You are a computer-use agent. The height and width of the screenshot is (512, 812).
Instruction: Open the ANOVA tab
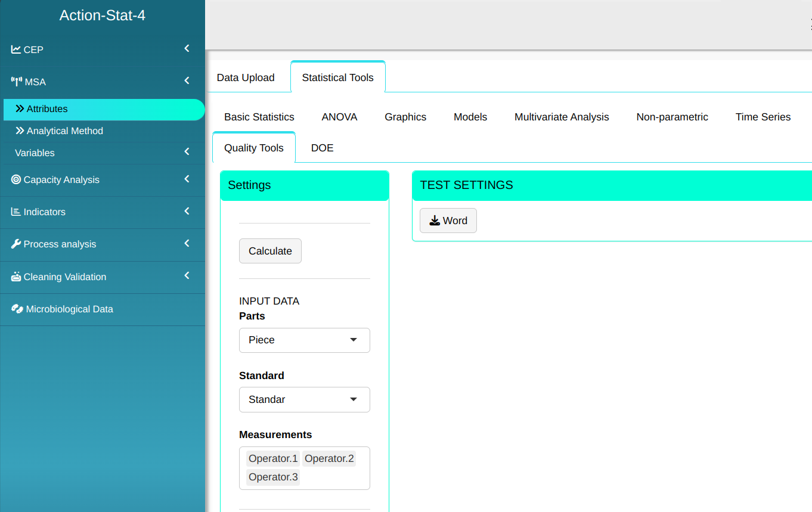339,117
